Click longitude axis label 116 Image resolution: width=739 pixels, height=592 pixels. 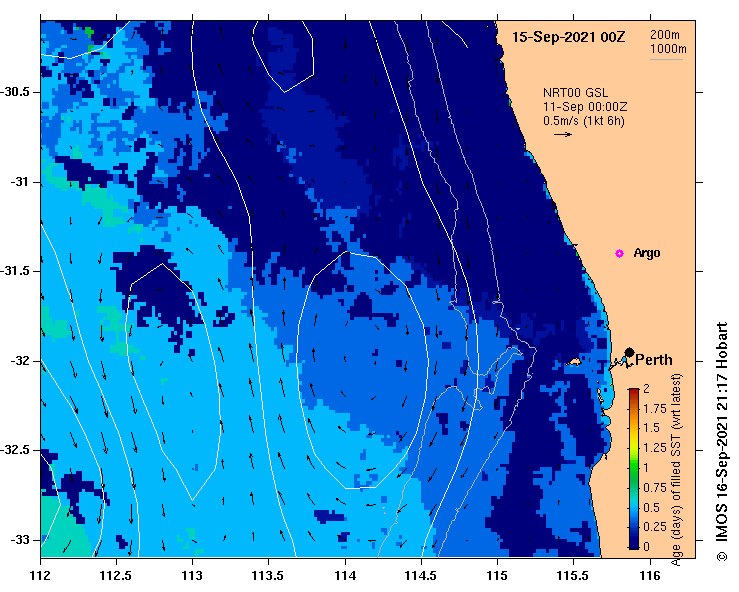pyautogui.click(x=650, y=576)
